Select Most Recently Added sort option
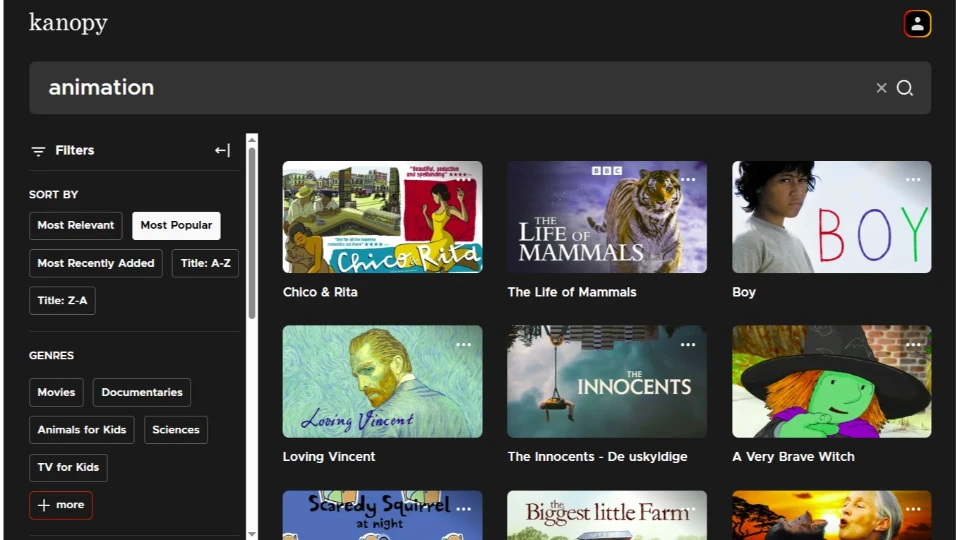Image resolution: width=960 pixels, height=540 pixels. [x=96, y=264]
